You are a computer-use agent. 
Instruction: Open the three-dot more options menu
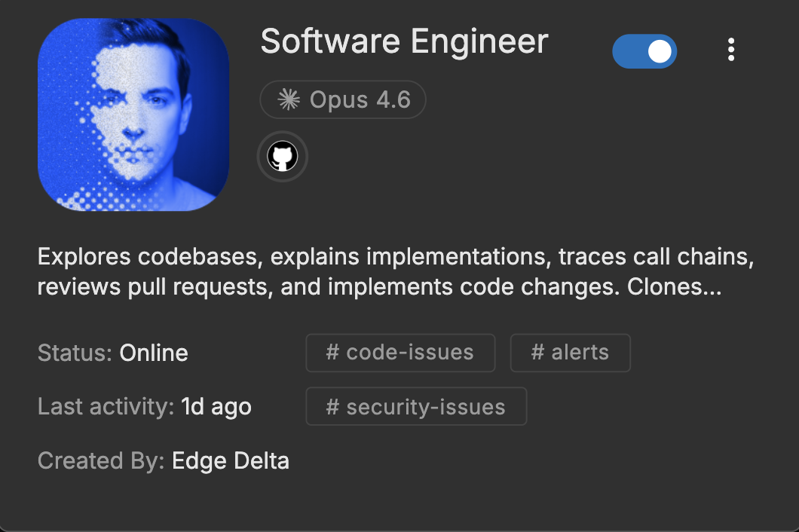730,50
